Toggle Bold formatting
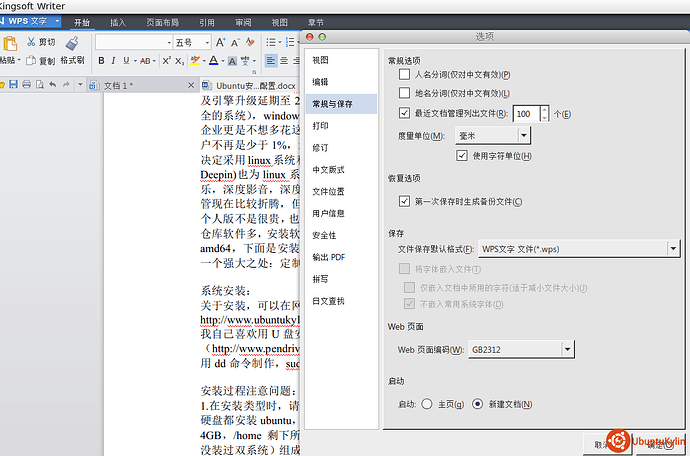Viewport: 690px width, 456px height. pos(101,61)
